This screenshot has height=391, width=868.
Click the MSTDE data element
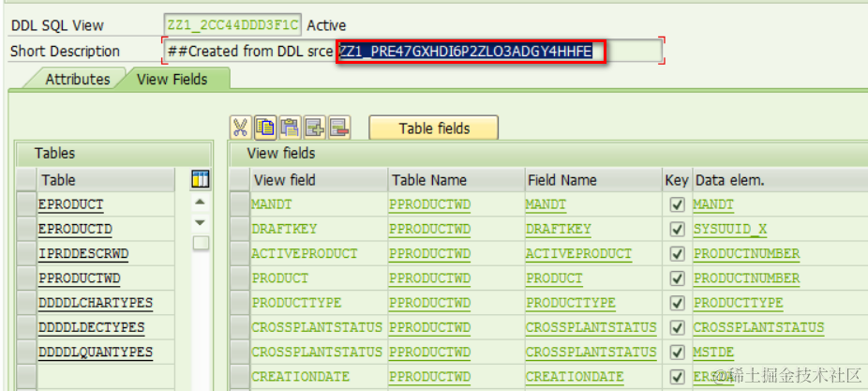point(713,353)
